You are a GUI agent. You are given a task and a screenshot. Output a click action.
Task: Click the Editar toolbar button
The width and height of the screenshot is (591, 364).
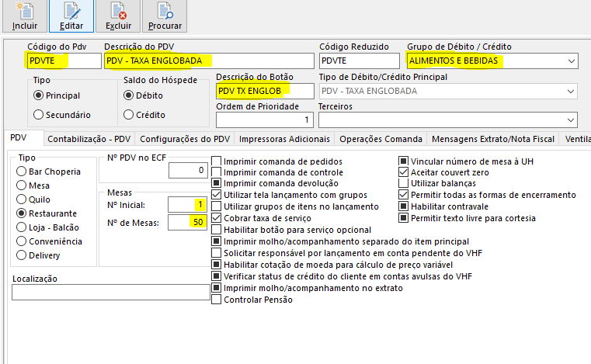pos(71,16)
